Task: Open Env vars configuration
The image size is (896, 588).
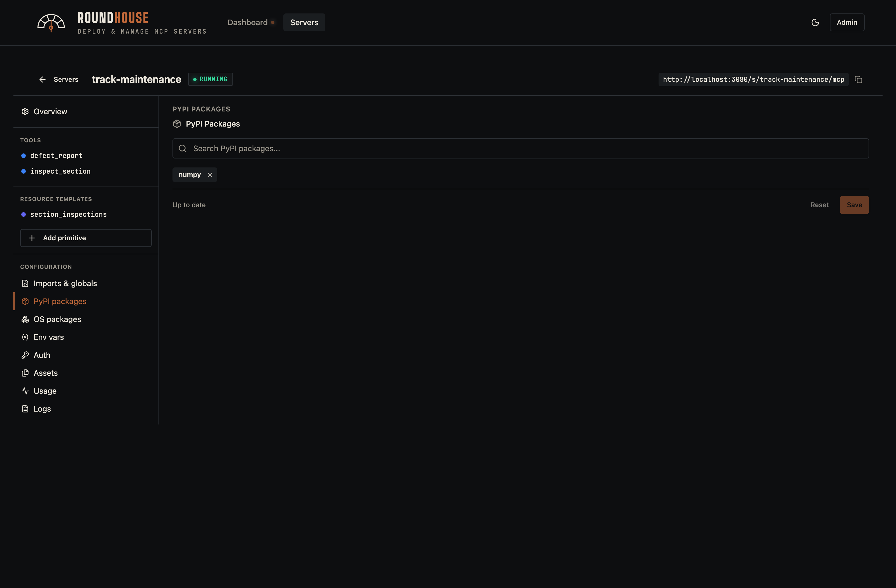Action: [86, 337]
